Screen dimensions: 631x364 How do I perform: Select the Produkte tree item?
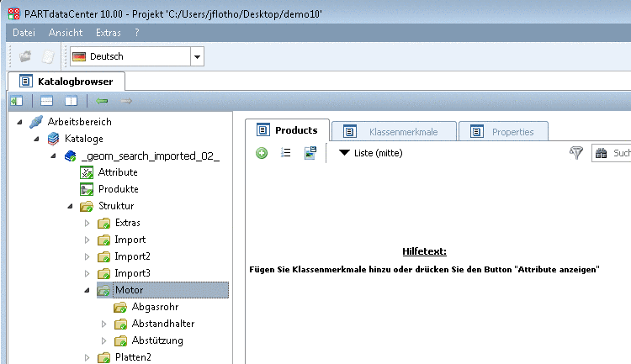pyautogui.click(x=119, y=189)
